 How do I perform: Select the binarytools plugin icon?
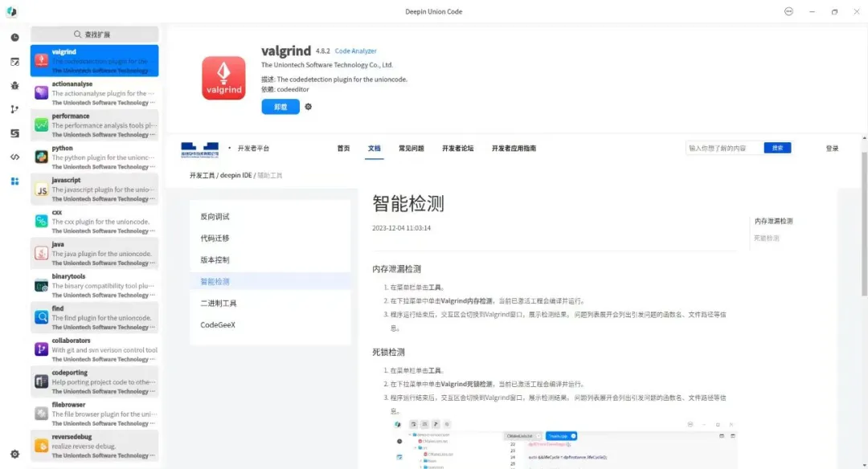[42, 285]
